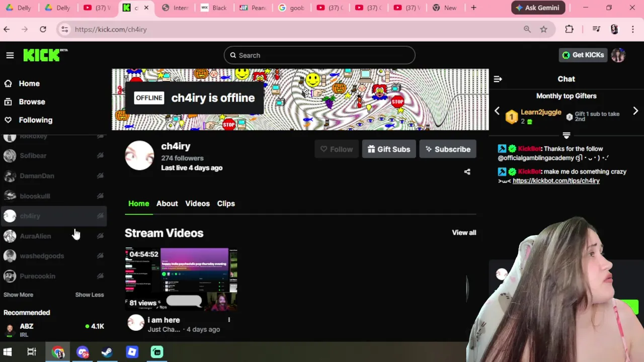
Task: Close the active Kick tab
Action: click(146, 8)
